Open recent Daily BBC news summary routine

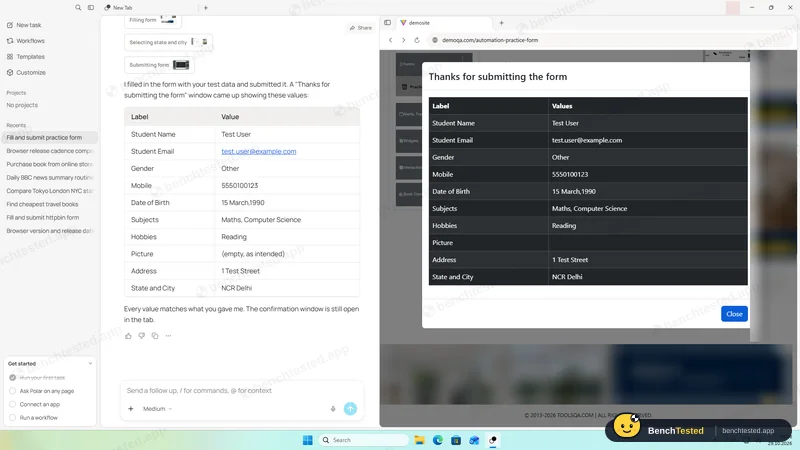pos(49,178)
